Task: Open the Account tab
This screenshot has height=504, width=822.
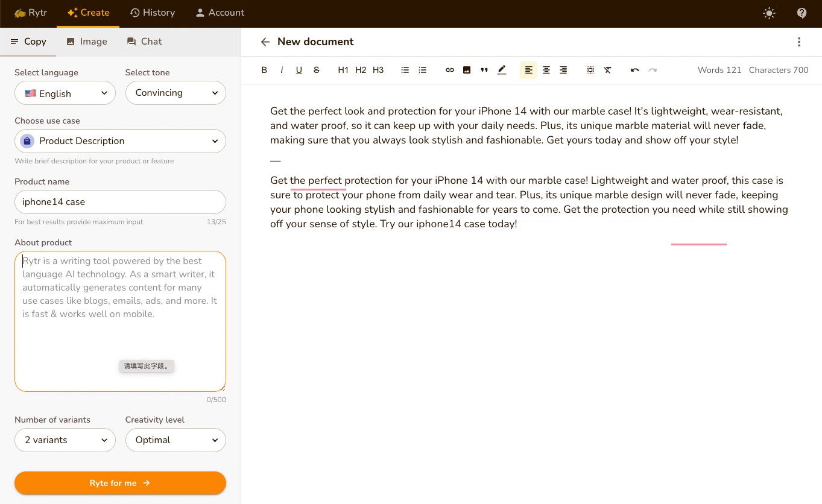Action: click(220, 13)
